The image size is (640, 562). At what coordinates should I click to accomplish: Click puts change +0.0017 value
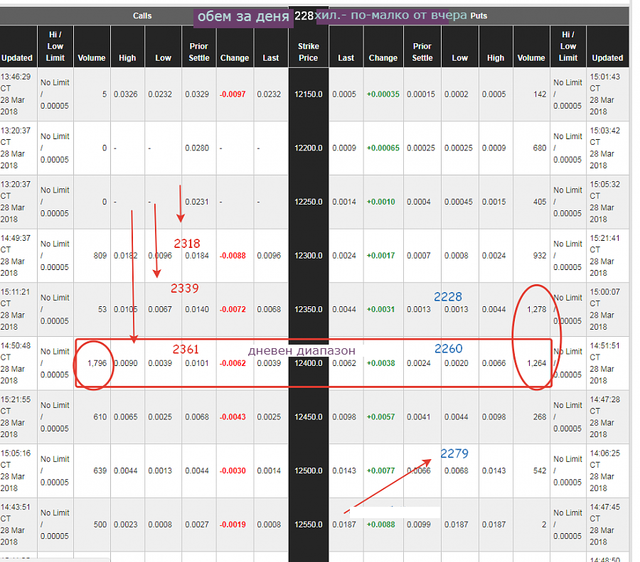click(x=380, y=255)
